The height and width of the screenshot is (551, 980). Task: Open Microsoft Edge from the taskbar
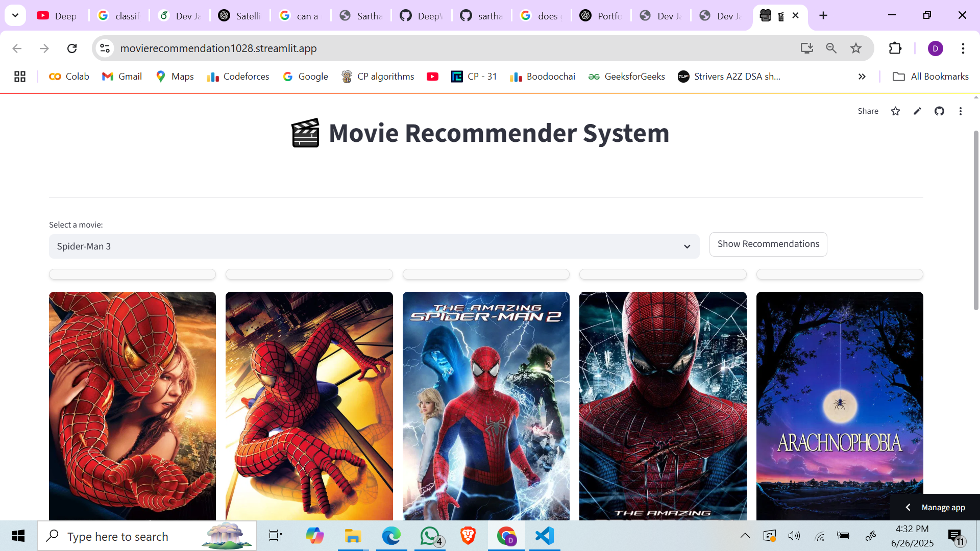(x=391, y=536)
